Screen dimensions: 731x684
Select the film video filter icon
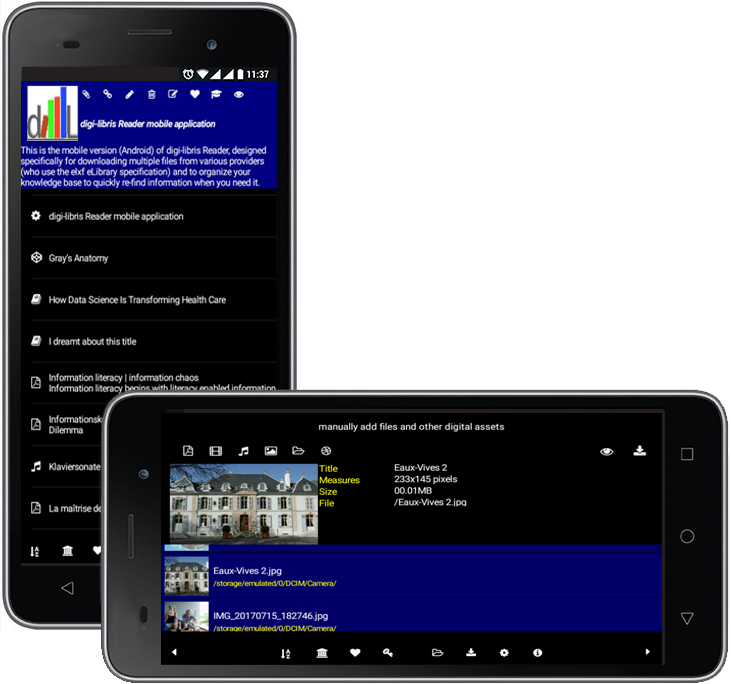point(215,451)
